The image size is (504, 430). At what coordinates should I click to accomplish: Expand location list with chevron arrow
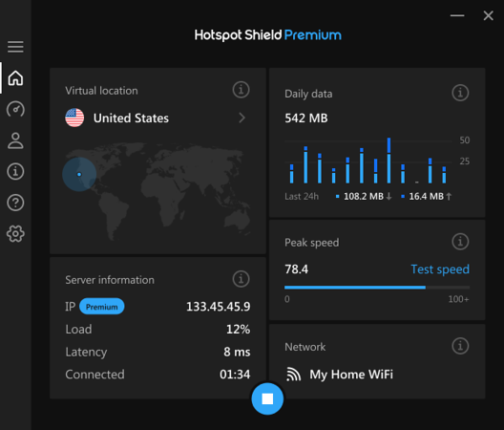tap(242, 118)
